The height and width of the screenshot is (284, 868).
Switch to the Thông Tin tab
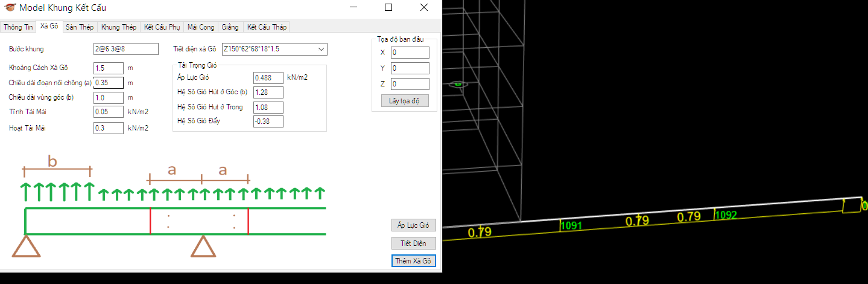click(17, 27)
